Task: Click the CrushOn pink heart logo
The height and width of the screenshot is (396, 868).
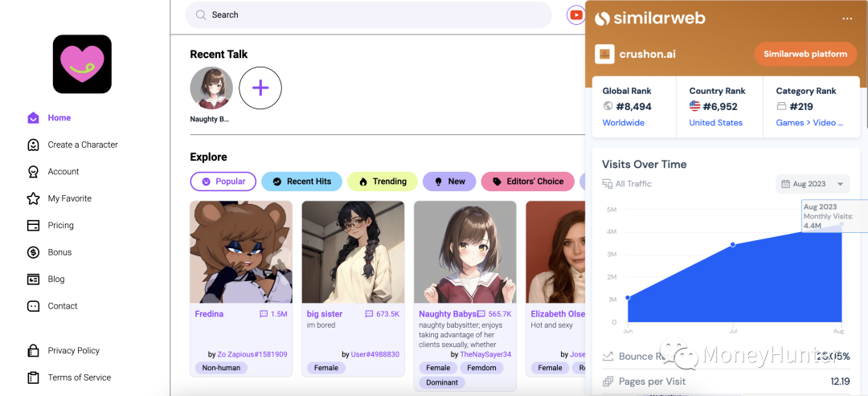Action: pos(82,64)
